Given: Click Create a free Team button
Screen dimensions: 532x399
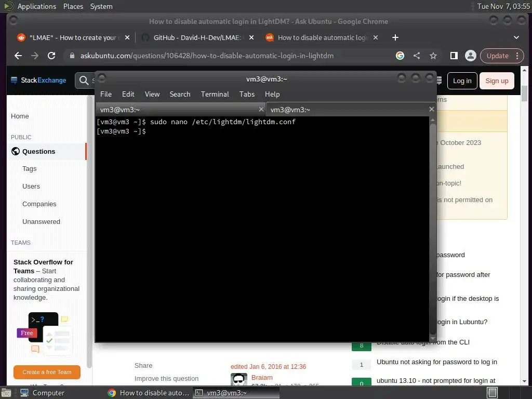Looking at the screenshot, I should 47,372.
